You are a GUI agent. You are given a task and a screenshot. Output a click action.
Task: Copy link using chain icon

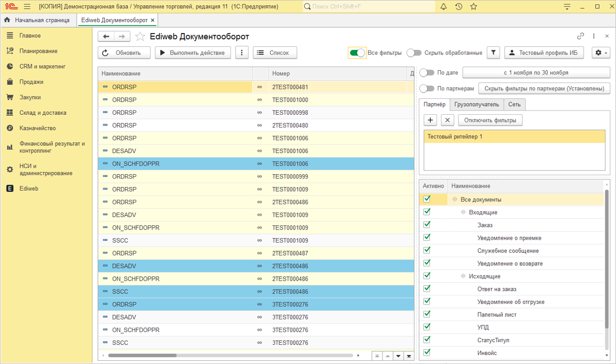click(580, 36)
